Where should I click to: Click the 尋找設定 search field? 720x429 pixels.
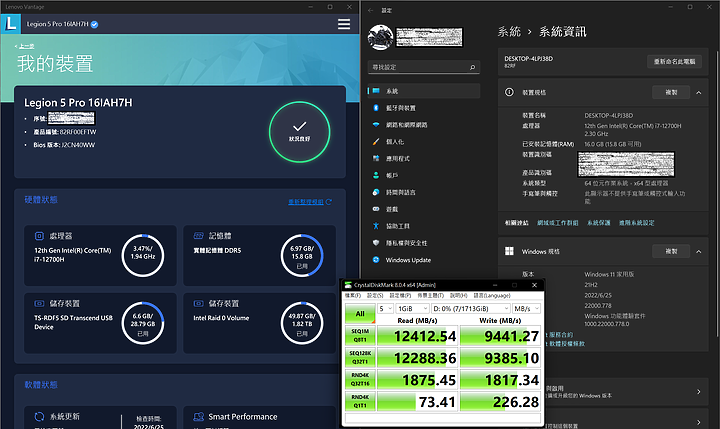point(423,67)
